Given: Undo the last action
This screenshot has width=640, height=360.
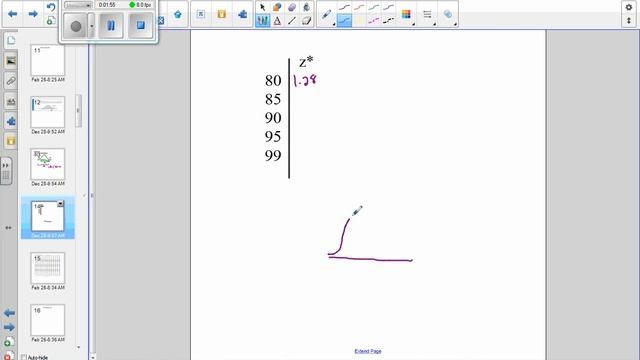Looking at the screenshot, I should 51,7.
